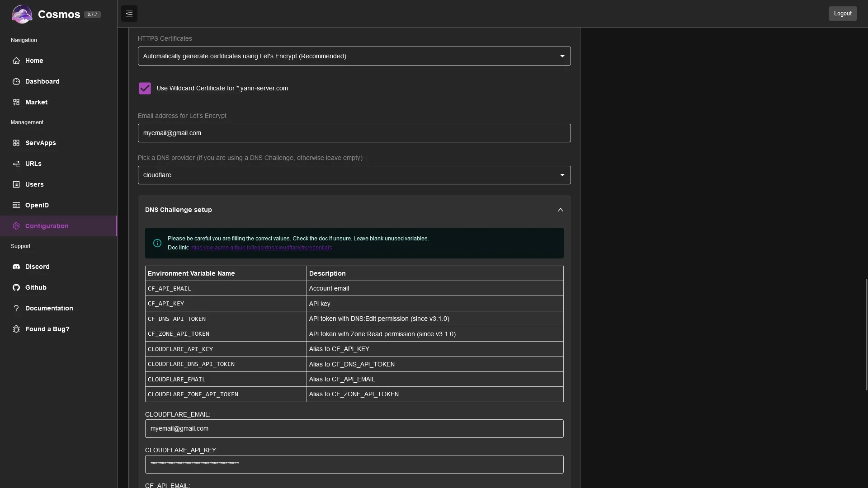The height and width of the screenshot is (488, 868).
Task: Click the CF_API_KEY table cell
Action: click(x=226, y=304)
